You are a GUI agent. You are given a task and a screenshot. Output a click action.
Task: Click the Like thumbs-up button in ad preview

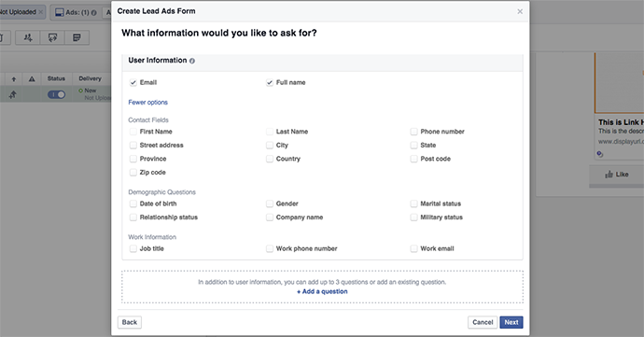pos(617,175)
